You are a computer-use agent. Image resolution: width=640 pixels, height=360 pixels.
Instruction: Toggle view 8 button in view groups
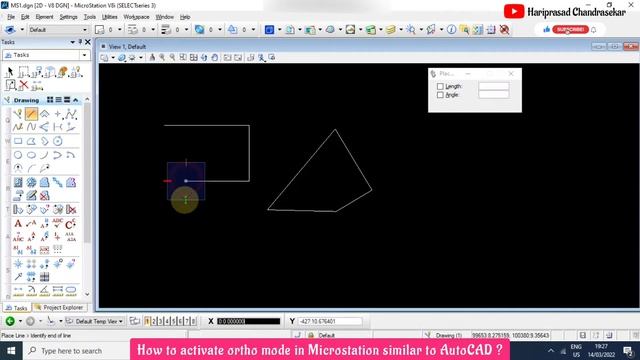193,321
